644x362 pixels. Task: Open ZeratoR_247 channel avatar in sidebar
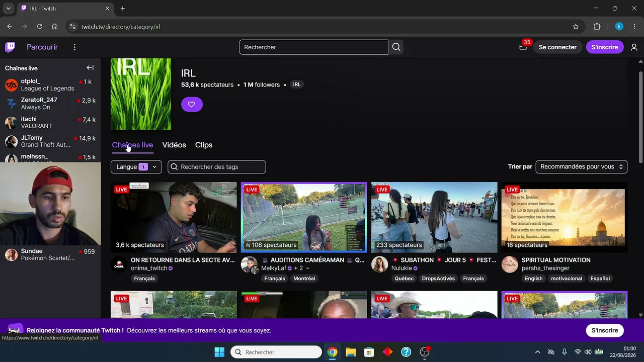[11, 104]
